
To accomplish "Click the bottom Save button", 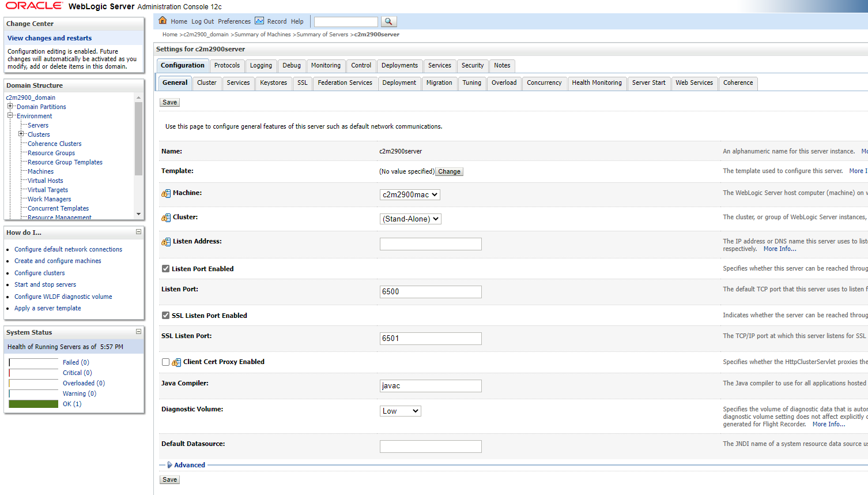I will point(169,479).
